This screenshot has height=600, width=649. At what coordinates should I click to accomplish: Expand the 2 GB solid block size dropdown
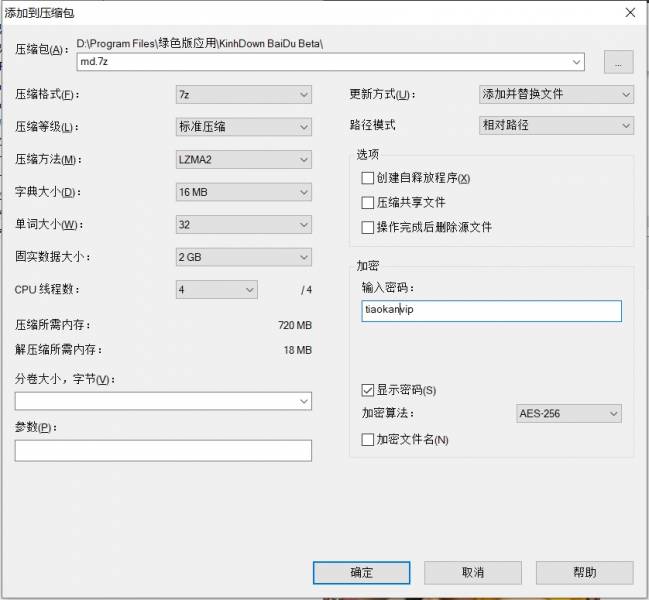pyautogui.click(x=243, y=257)
